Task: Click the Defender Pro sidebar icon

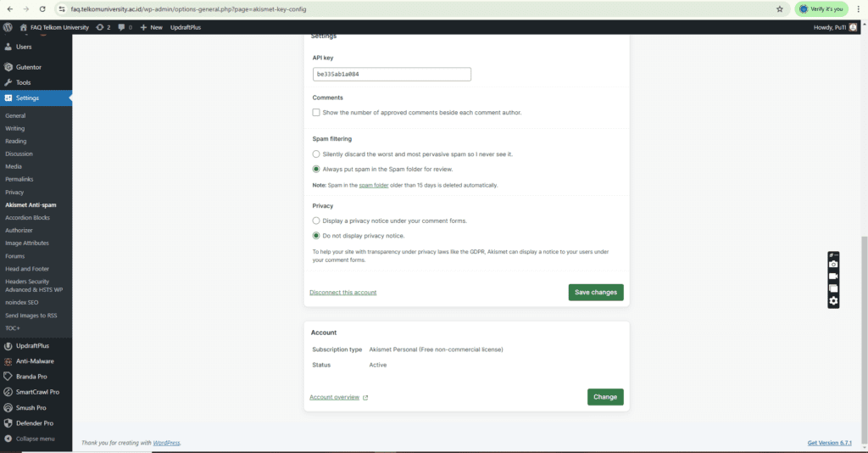Action: point(8,423)
